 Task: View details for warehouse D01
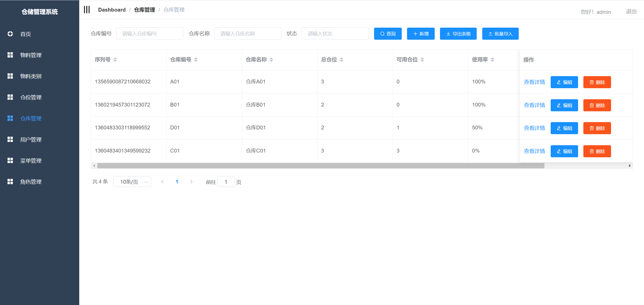click(534, 128)
